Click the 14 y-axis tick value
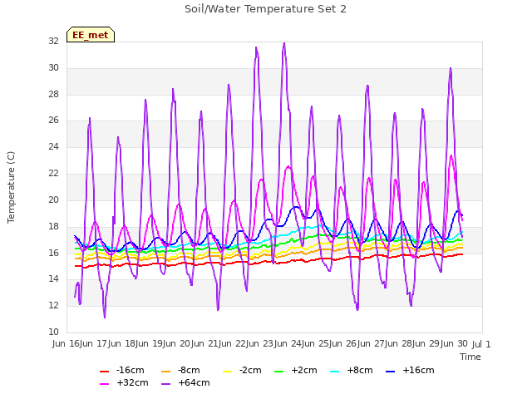This screenshot has height=399, width=532. pyautogui.click(x=53, y=279)
